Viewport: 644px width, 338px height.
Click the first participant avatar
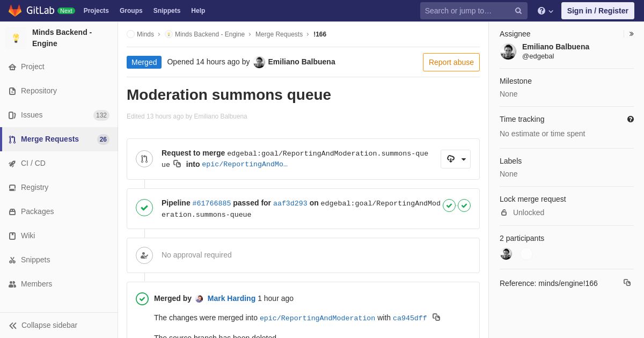coord(506,254)
